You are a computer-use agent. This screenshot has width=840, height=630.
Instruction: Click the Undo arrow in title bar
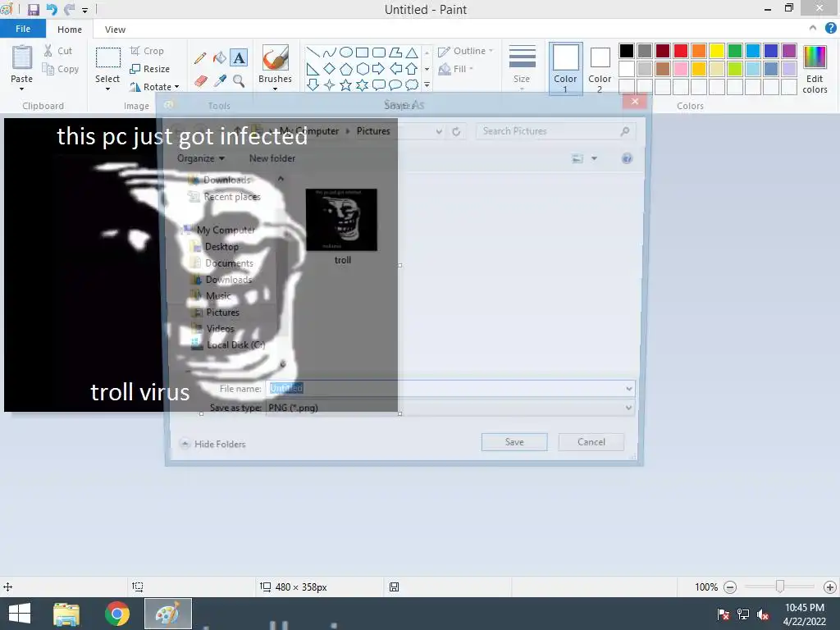[52, 10]
